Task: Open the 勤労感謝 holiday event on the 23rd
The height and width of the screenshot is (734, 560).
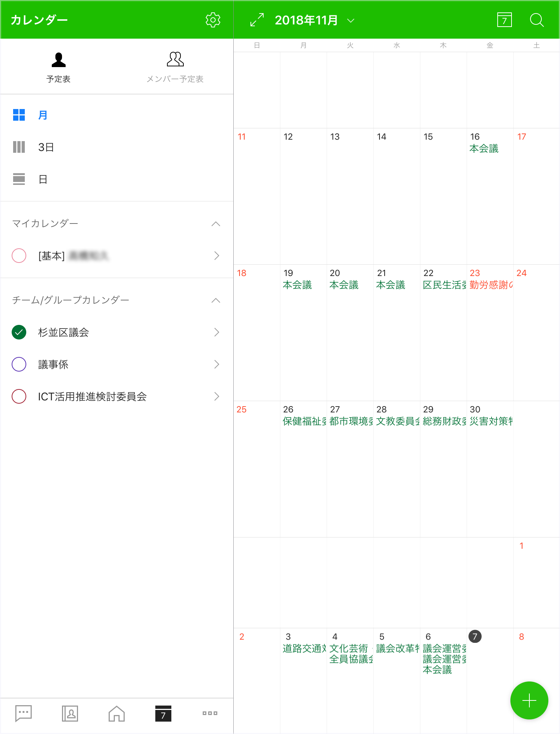Action: tap(491, 285)
